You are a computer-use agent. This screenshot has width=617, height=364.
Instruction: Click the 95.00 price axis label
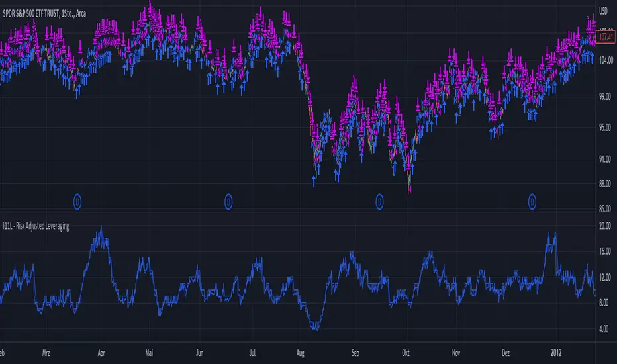point(605,128)
